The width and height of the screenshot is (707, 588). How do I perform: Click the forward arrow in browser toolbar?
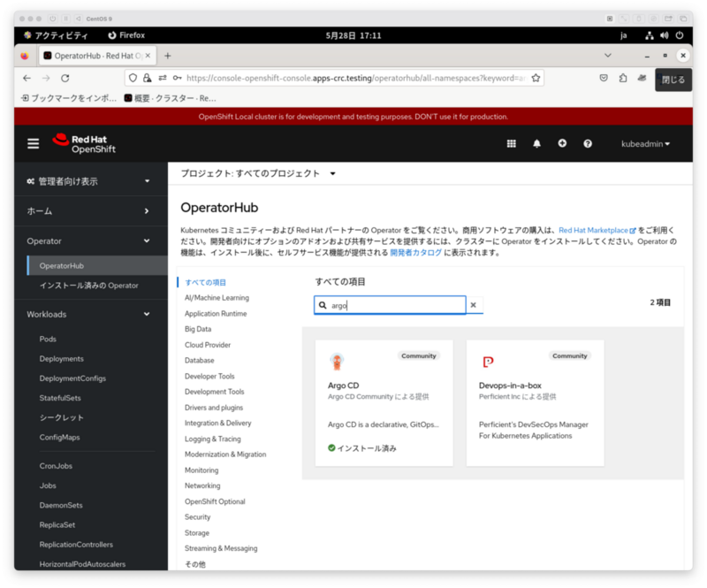click(x=46, y=78)
